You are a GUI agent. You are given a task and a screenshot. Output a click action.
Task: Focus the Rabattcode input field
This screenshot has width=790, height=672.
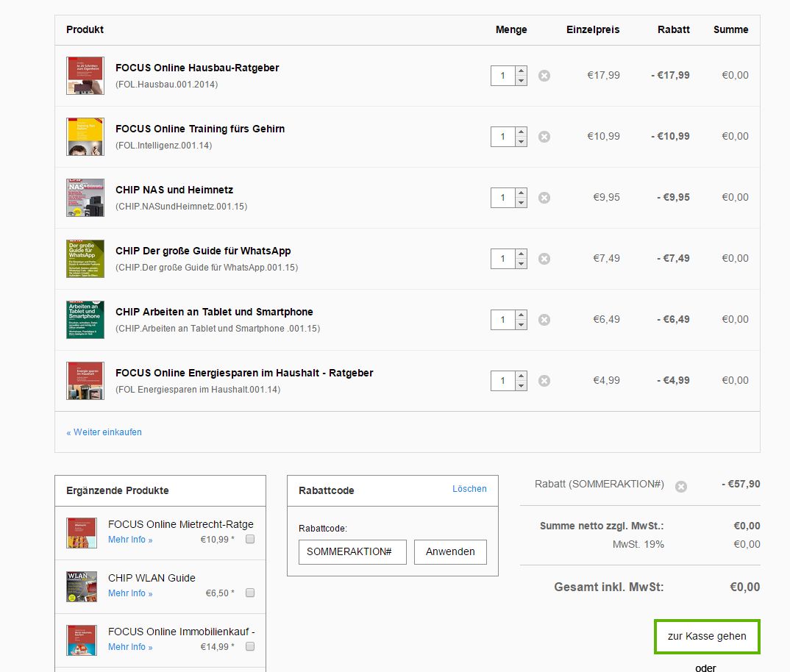click(x=352, y=552)
